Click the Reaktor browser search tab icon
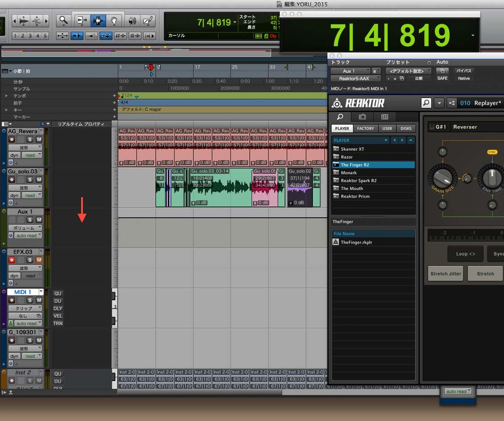Viewport: 504px width, 421px height. click(340, 117)
